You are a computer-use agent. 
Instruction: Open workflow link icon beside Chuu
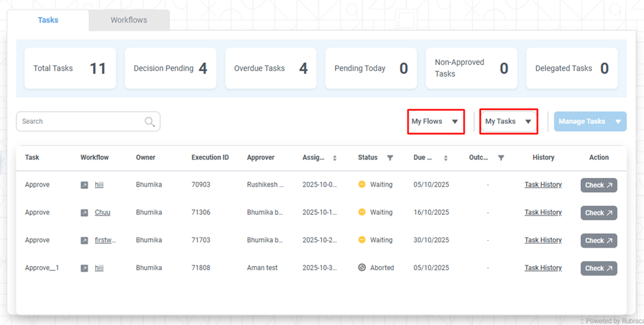click(84, 213)
